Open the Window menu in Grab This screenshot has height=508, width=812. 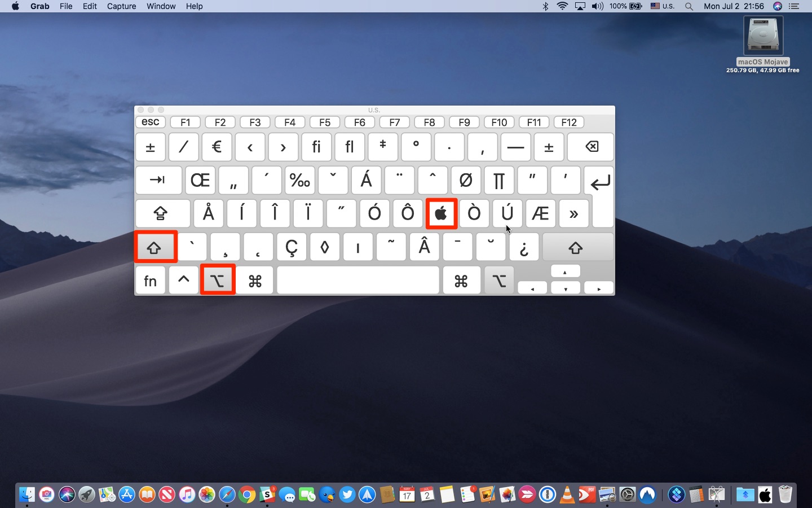pyautogui.click(x=161, y=6)
